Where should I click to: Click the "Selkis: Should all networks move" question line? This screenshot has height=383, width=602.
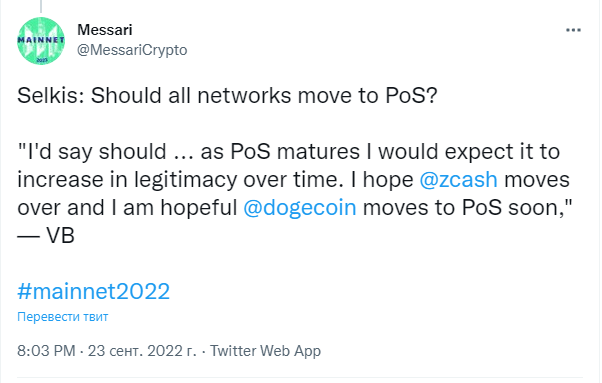tap(227, 95)
